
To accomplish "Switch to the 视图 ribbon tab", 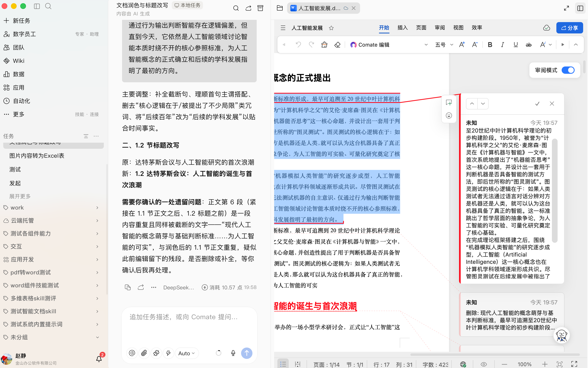I will [x=458, y=28].
